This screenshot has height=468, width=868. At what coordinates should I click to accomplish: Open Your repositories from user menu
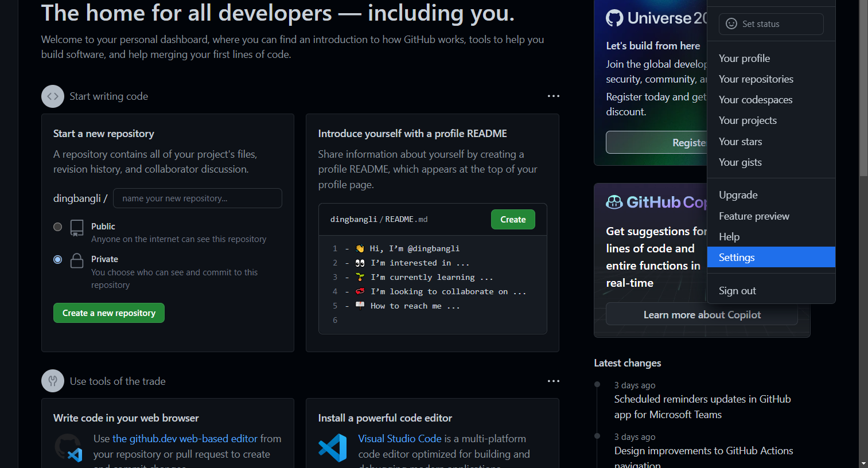pyautogui.click(x=771, y=79)
